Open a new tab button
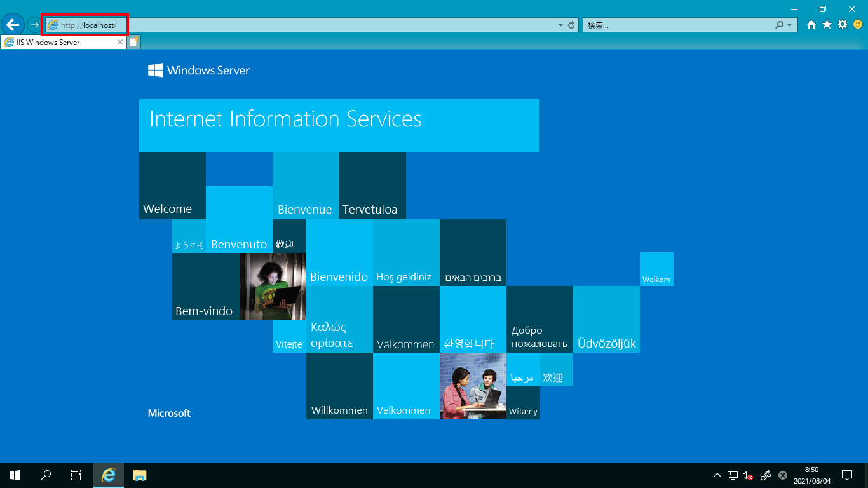868x488 pixels. (x=133, y=43)
